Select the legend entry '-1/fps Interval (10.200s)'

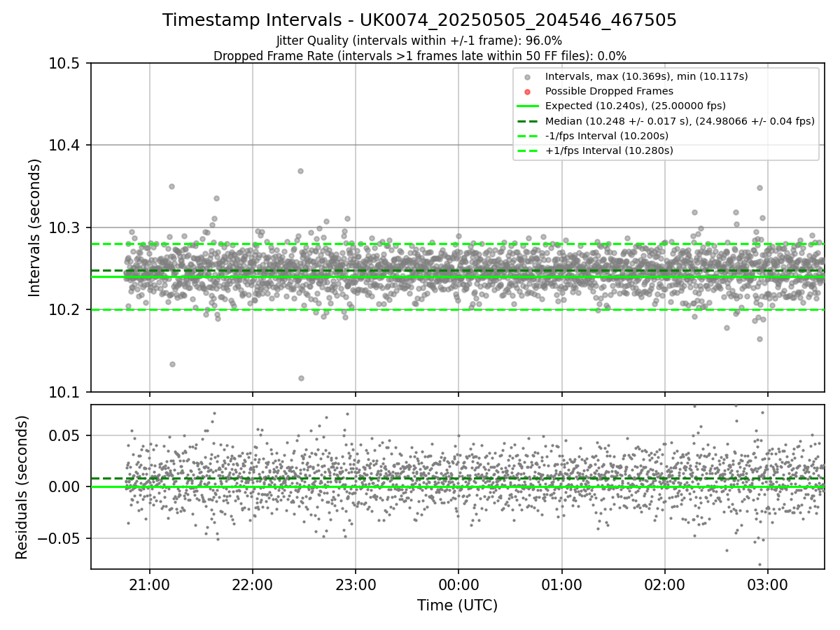pyautogui.click(x=606, y=135)
